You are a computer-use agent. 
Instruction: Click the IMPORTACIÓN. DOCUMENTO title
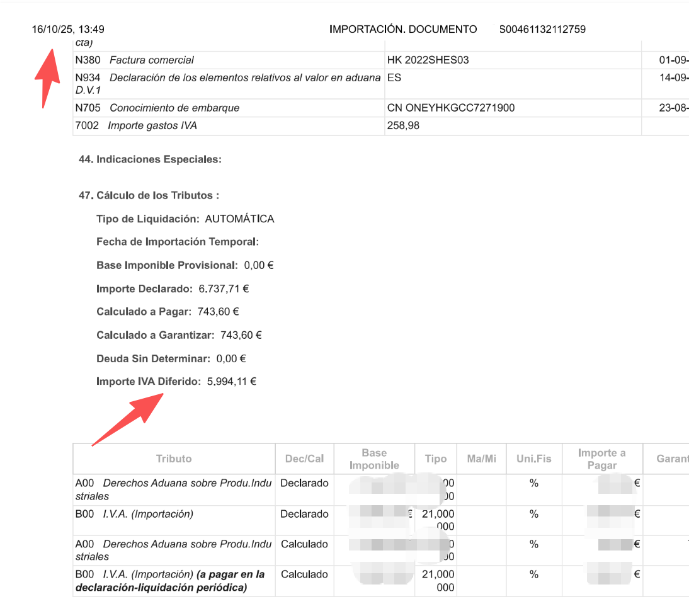point(403,29)
